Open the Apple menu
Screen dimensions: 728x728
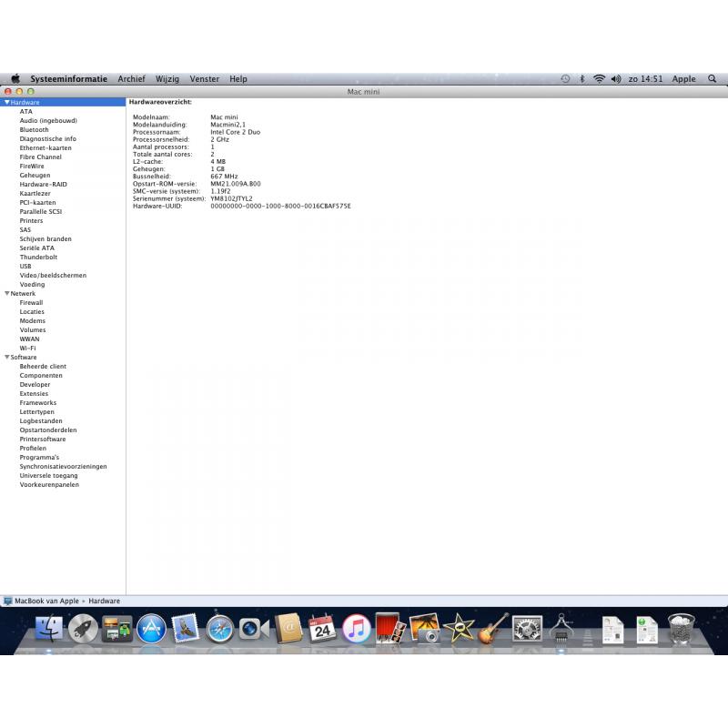click(15, 78)
